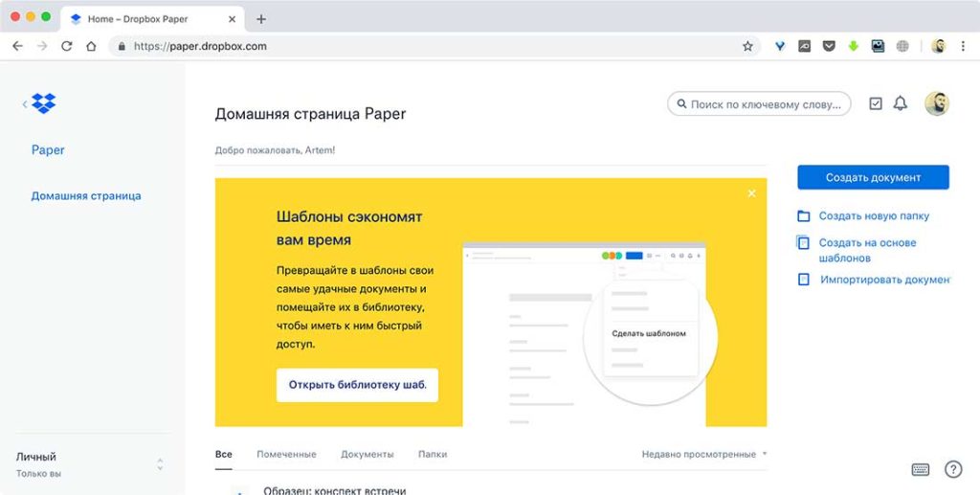Open the Chrome profile avatar
Screen dimensions: 980x495
click(938, 46)
